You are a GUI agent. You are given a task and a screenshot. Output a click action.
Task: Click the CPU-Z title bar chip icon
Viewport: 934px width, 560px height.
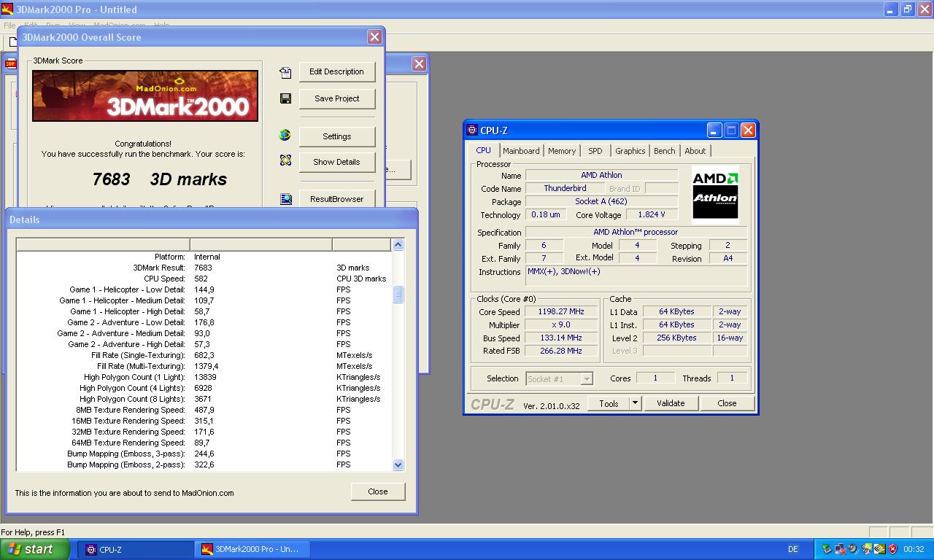click(x=472, y=131)
